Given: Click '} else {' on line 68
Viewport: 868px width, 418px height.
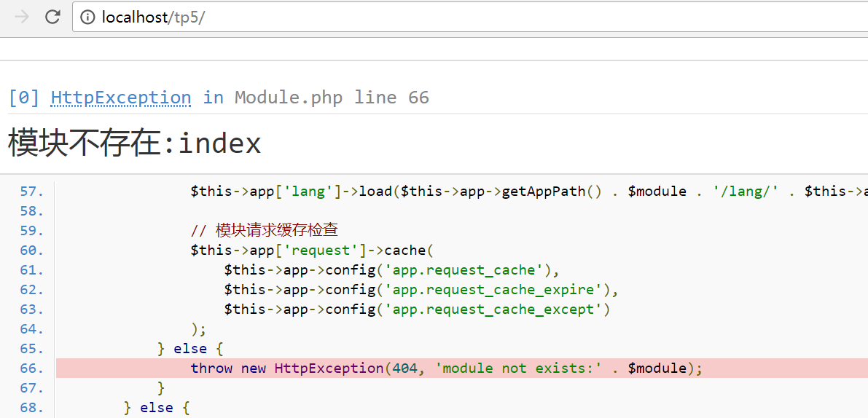Looking at the screenshot, I should 157,408.
